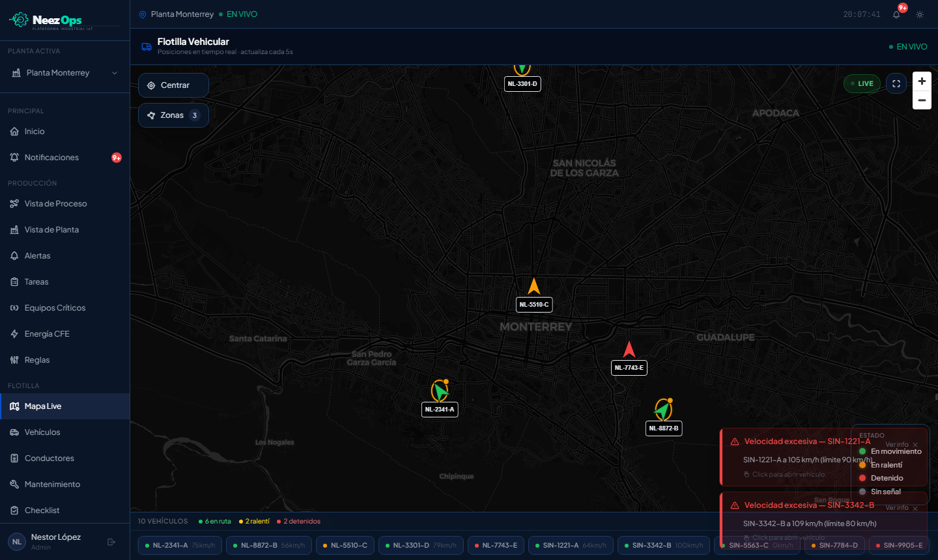Click the Energía CFE lightning icon
This screenshot has width=938, height=560.
[x=14, y=334]
